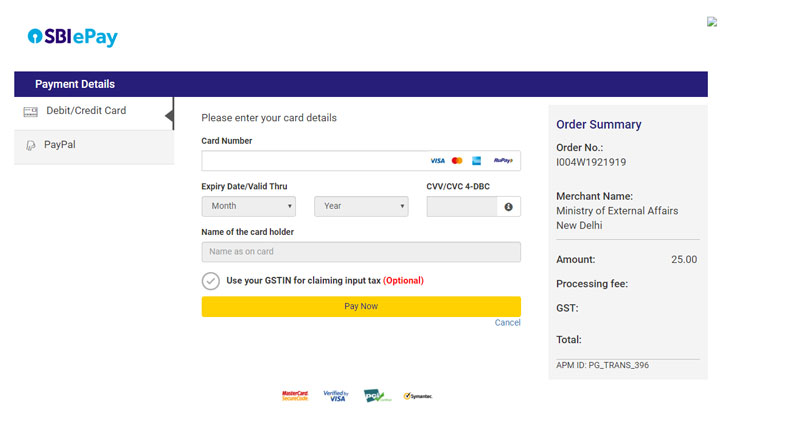Click the Verified by Visa badge

click(334, 396)
